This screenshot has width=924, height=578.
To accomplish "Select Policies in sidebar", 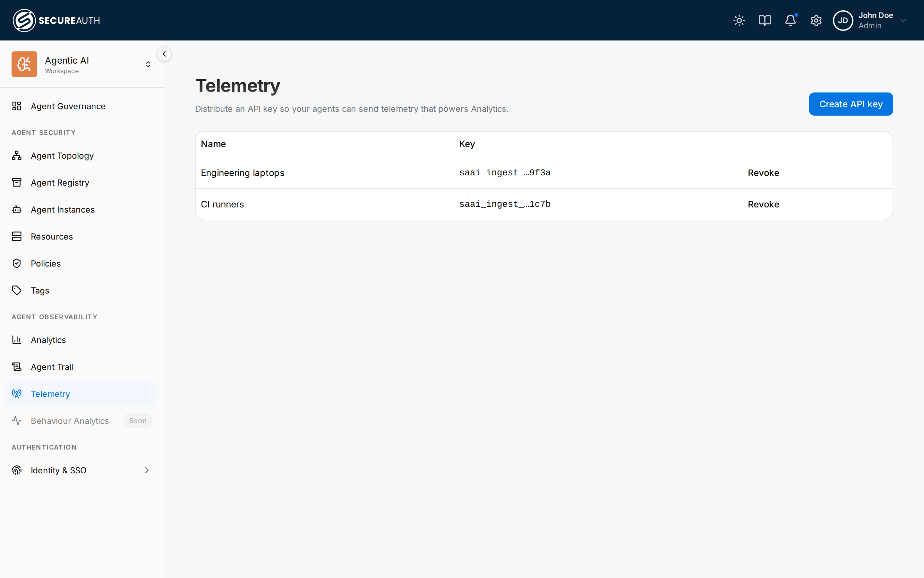I will point(46,263).
